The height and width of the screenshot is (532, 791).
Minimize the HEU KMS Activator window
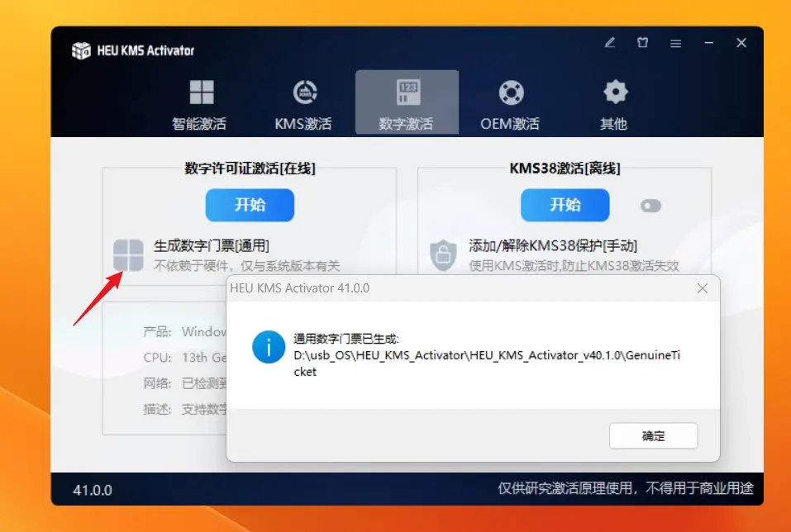pyautogui.click(x=709, y=43)
